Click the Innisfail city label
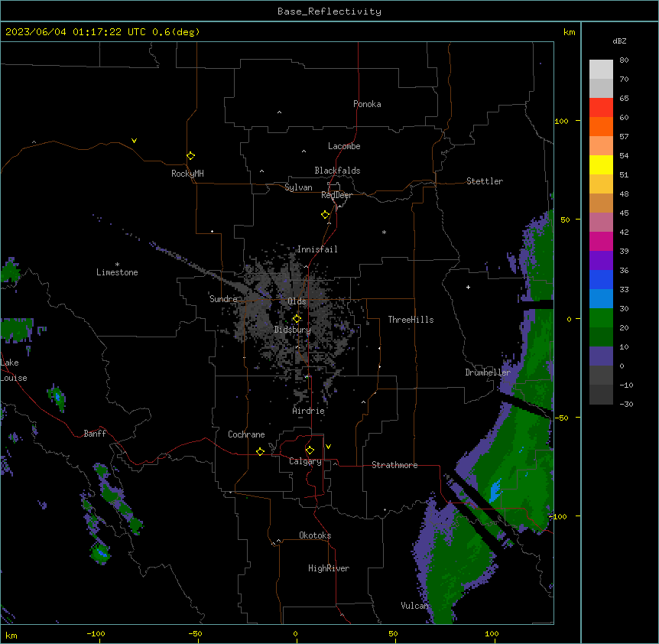 click(x=317, y=249)
